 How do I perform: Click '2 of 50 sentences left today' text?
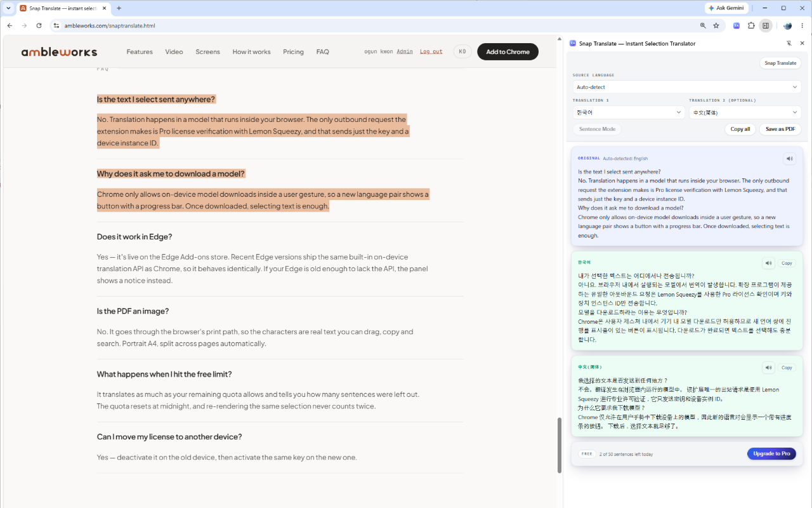pyautogui.click(x=626, y=454)
